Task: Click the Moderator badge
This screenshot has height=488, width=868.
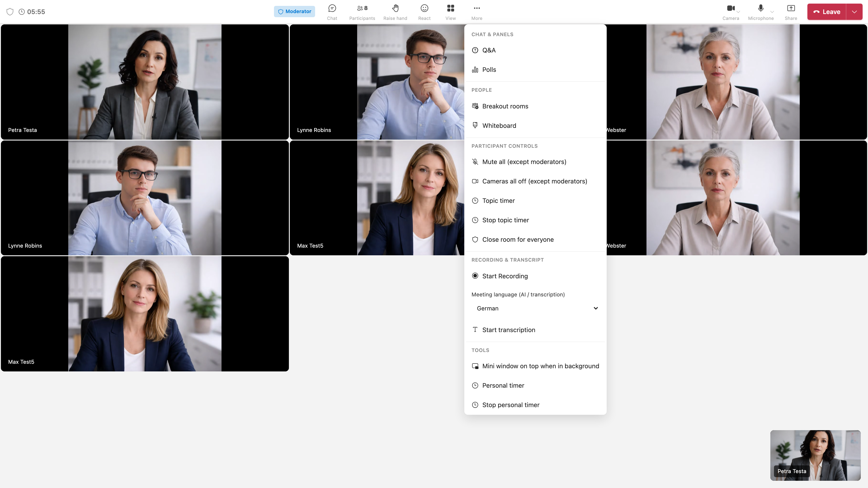Action: pos(295,12)
